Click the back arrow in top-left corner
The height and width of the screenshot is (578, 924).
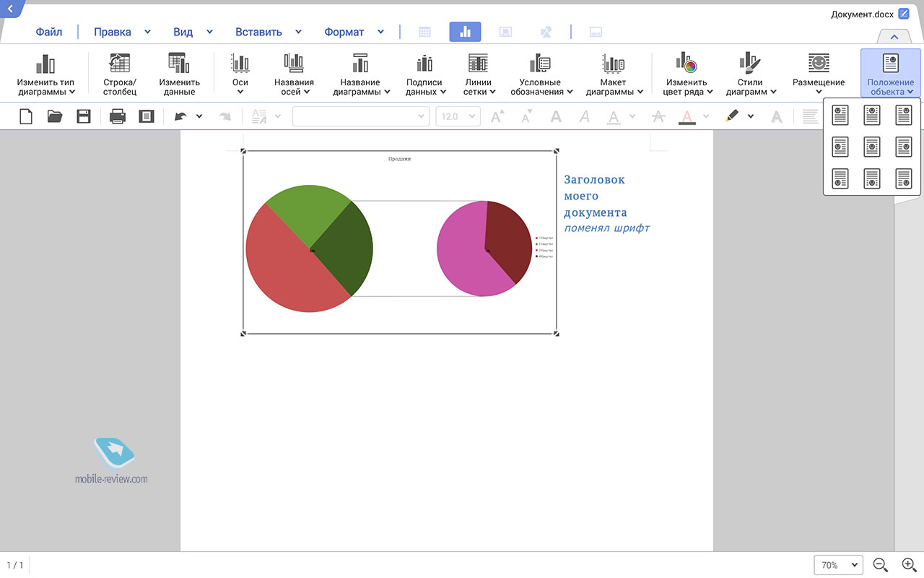[x=10, y=8]
